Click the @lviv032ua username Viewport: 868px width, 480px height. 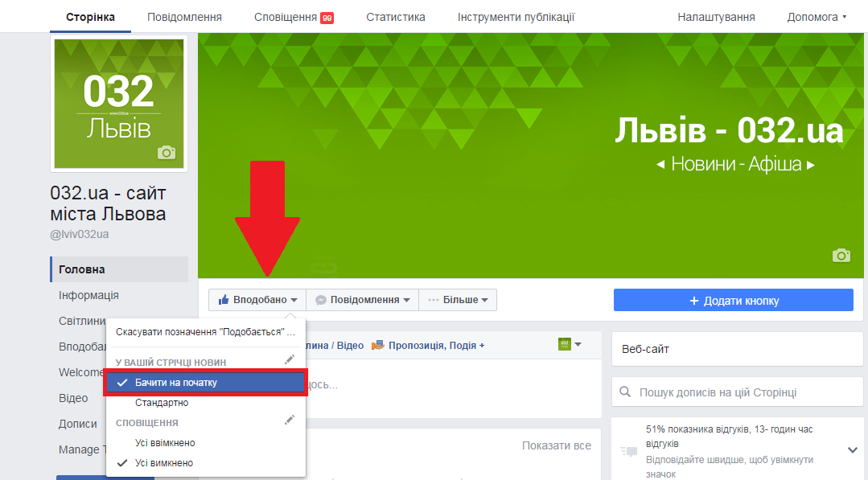[79, 235]
